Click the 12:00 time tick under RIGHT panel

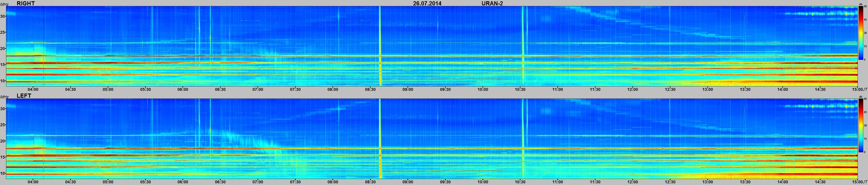point(633,89)
